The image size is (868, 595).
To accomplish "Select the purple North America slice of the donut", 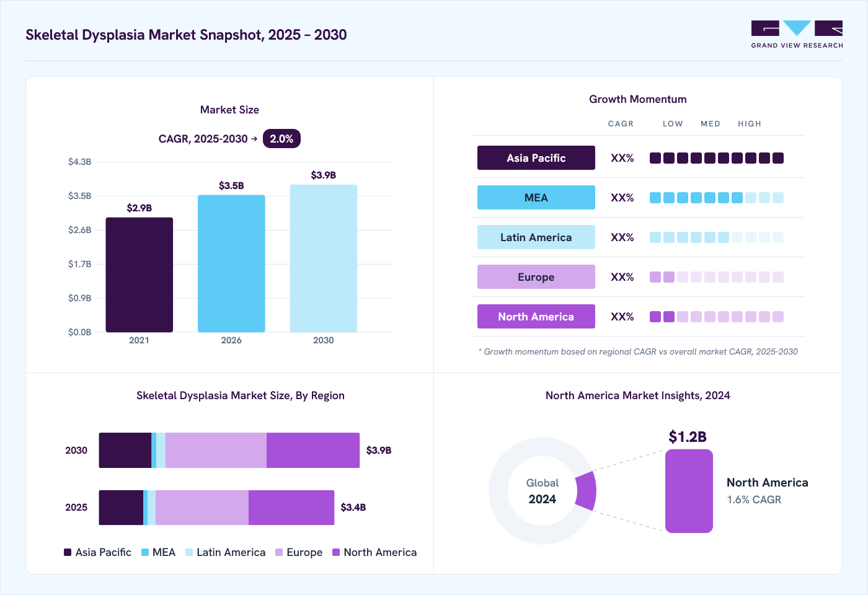I will 587,491.
